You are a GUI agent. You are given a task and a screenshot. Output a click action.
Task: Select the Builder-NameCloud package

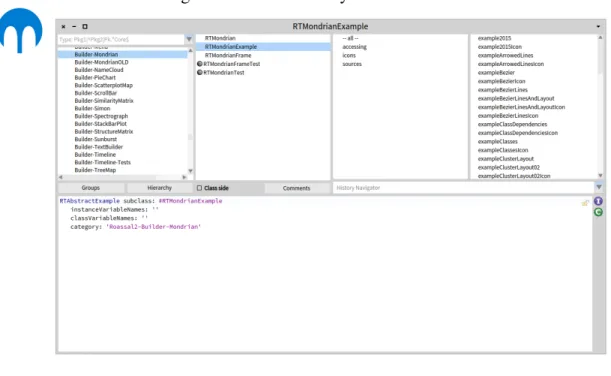[99, 70]
